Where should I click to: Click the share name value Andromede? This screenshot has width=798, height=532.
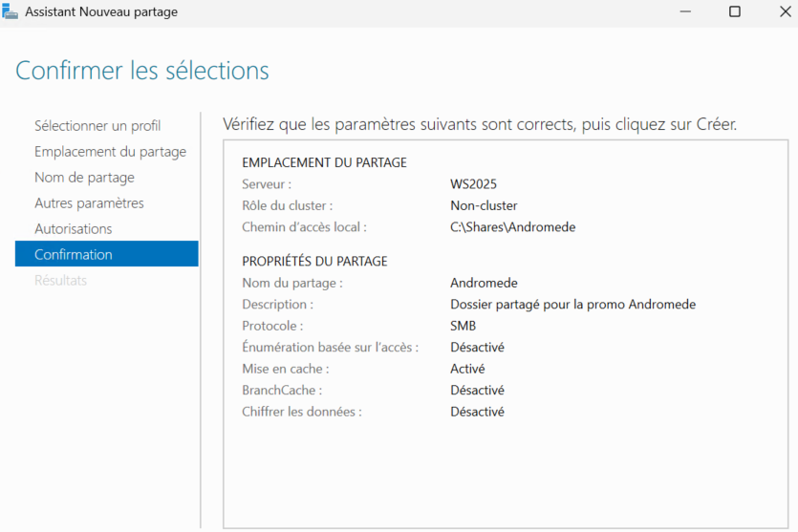pos(484,283)
